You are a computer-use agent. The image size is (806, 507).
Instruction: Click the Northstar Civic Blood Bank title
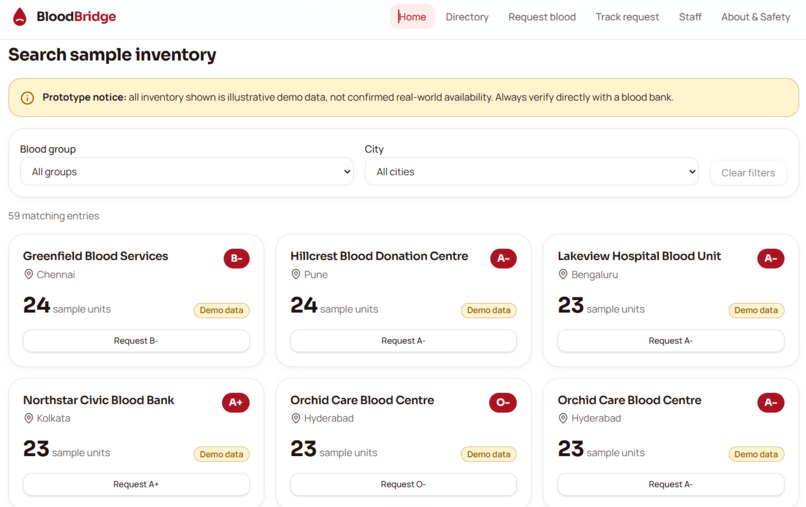99,400
